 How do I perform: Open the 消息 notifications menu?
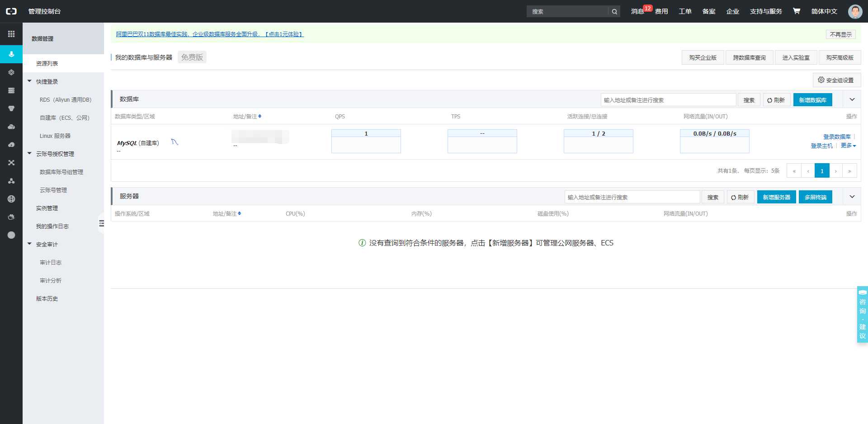click(x=637, y=11)
